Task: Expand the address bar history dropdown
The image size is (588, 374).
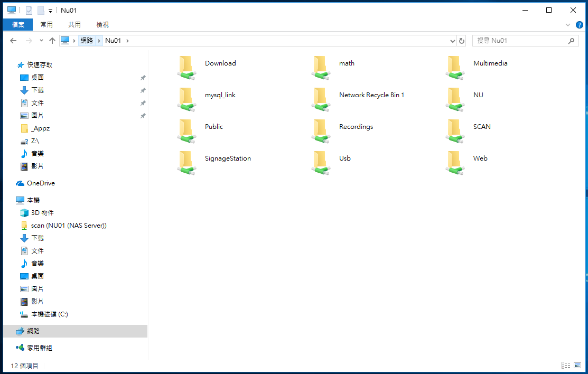Action: [452, 41]
